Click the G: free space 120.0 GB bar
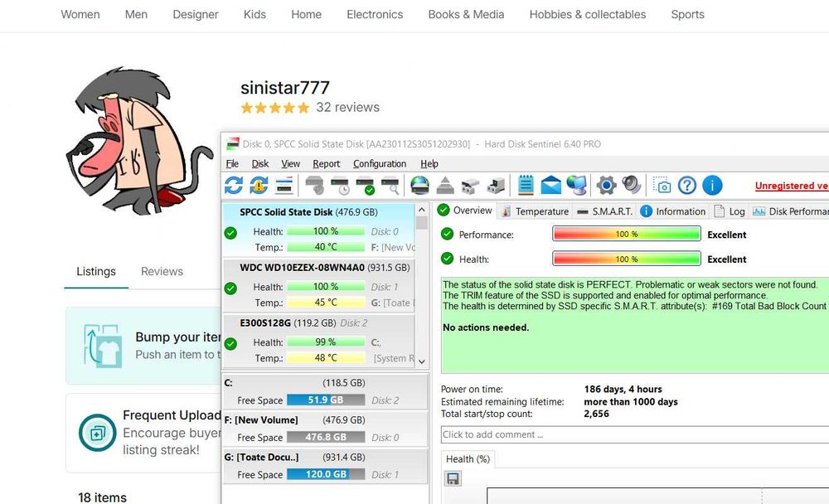This screenshot has height=504, width=829. click(326, 474)
